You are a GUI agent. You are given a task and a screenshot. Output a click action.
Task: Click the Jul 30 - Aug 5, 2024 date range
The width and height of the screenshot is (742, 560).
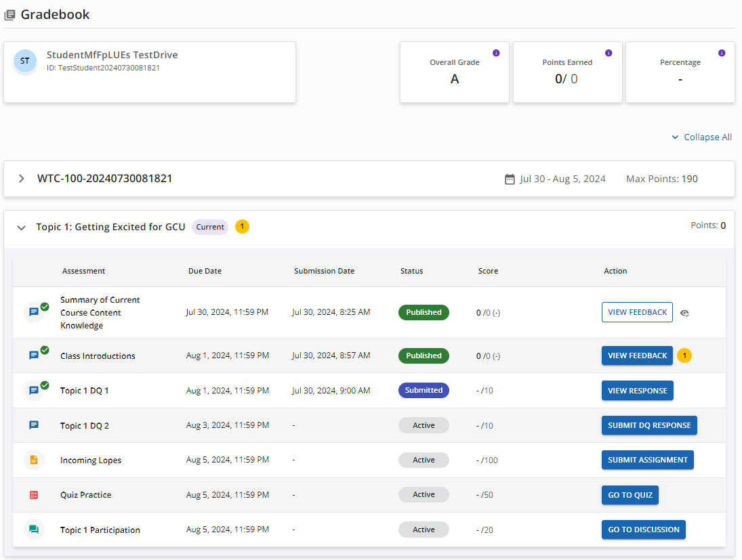(x=562, y=179)
